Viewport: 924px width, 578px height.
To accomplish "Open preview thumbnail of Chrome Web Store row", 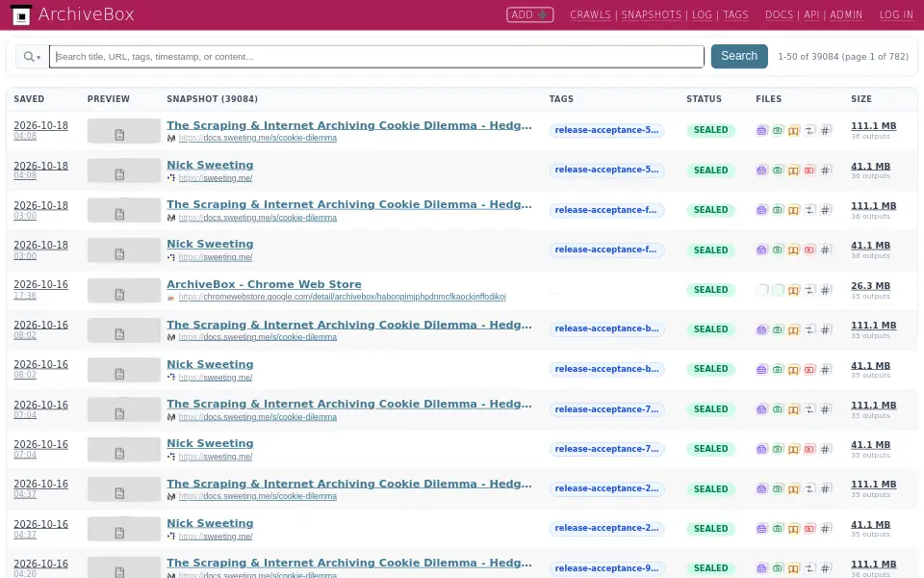I will pyautogui.click(x=124, y=291).
